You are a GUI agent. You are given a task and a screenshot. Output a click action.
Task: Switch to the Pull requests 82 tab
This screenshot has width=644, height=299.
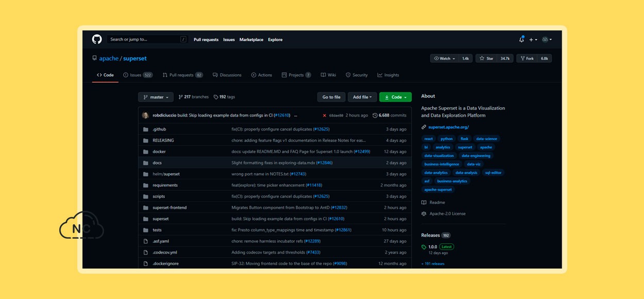coord(183,75)
